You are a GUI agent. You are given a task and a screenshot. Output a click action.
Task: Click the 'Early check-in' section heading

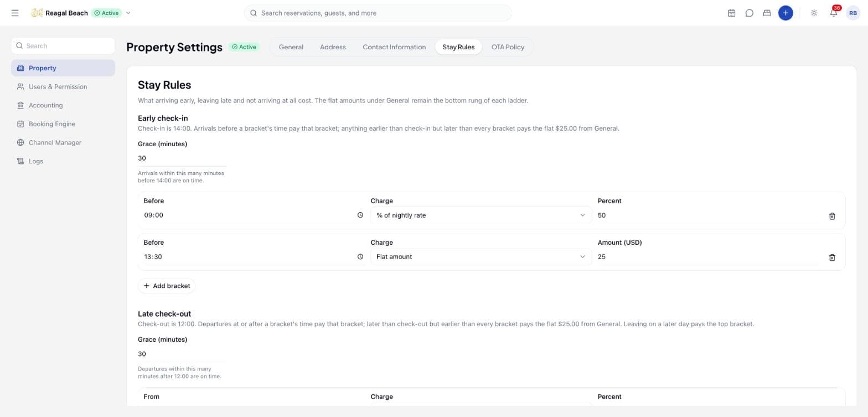(163, 118)
